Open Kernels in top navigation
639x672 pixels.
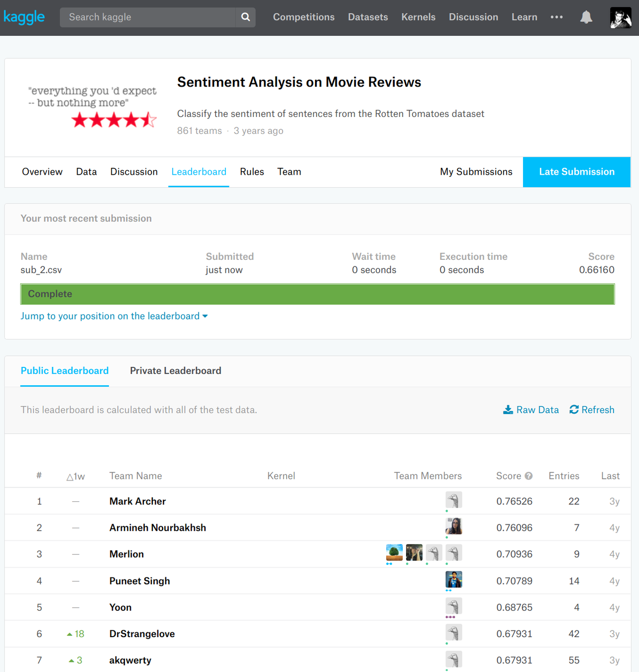click(x=418, y=17)
